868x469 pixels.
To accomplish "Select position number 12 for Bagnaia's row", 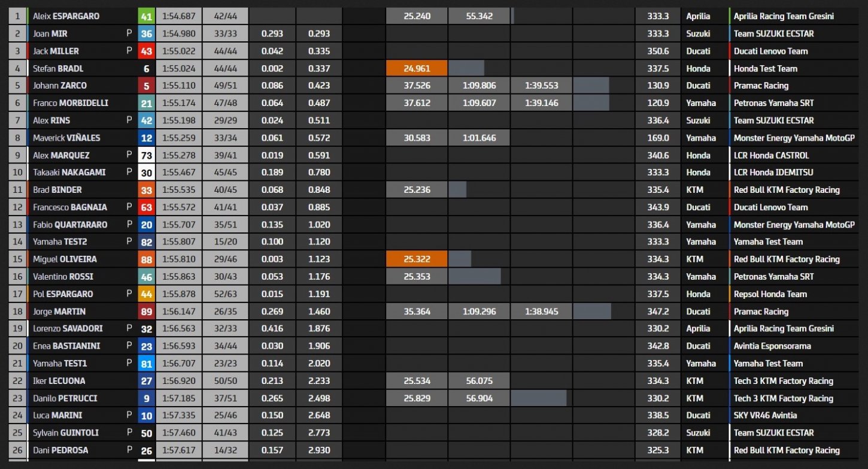I will 17,207.
